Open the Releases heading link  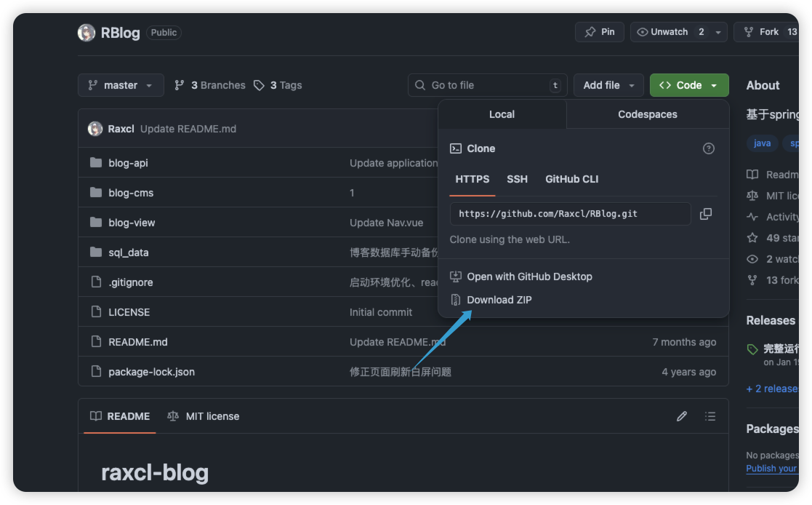[x=771, y=320]
